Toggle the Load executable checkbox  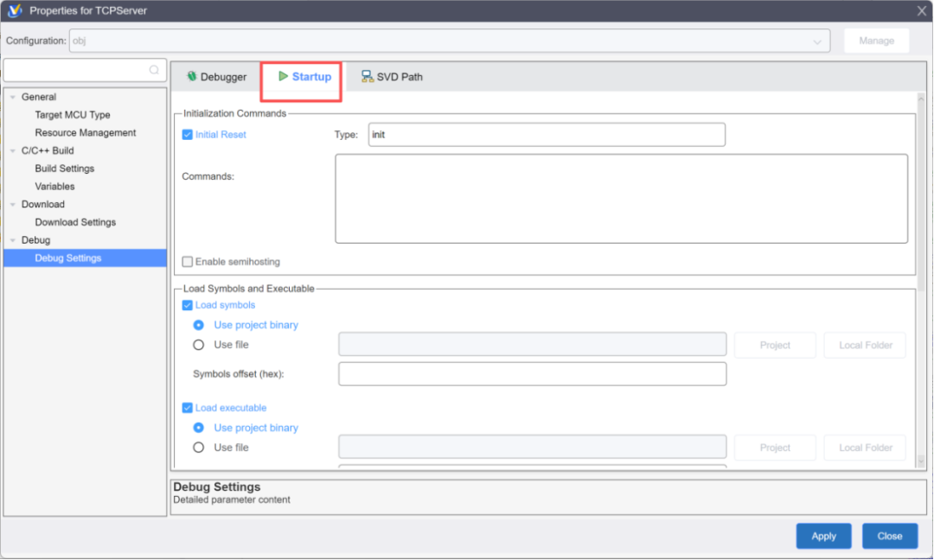pos(187,408)
